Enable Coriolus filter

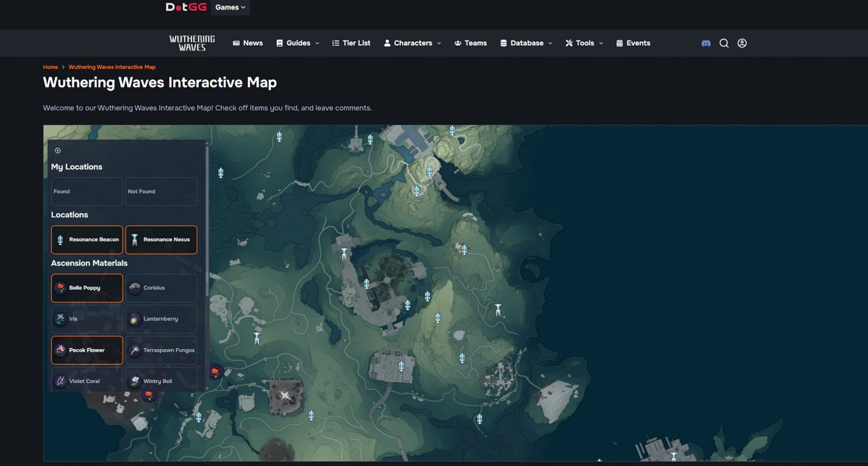(x=161, y=288)
